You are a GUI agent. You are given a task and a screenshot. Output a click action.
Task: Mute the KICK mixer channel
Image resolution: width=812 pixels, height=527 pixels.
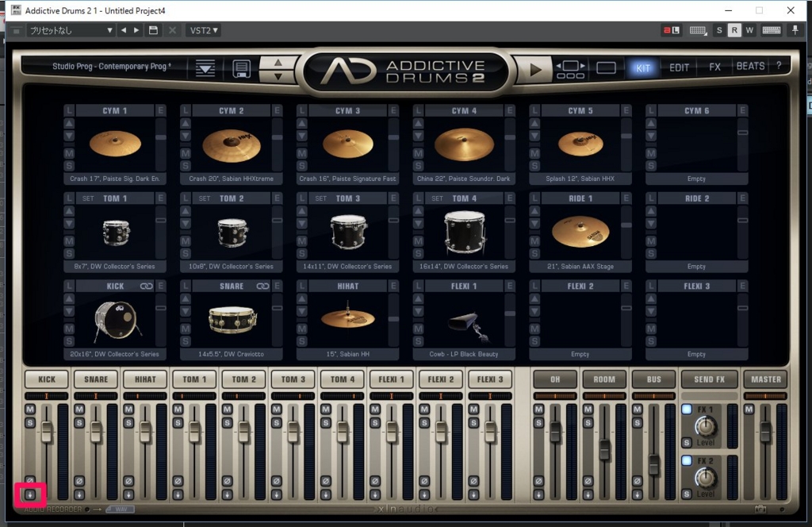pos(30,410)
